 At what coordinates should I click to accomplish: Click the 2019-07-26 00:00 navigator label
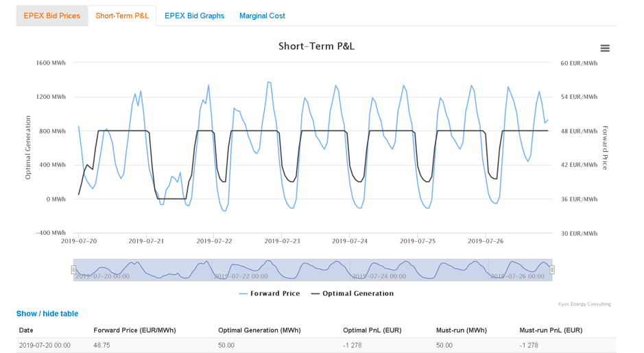[517, 277]
